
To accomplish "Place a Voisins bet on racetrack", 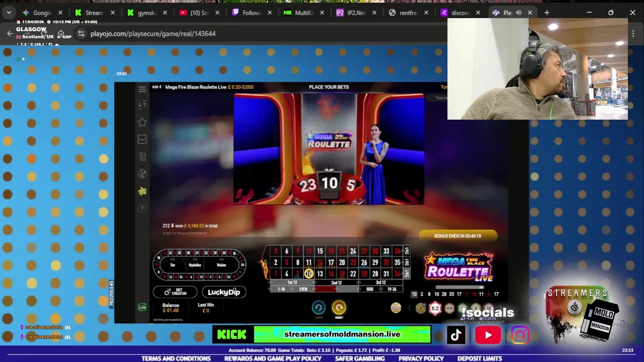I will click(x=221, y=265).
